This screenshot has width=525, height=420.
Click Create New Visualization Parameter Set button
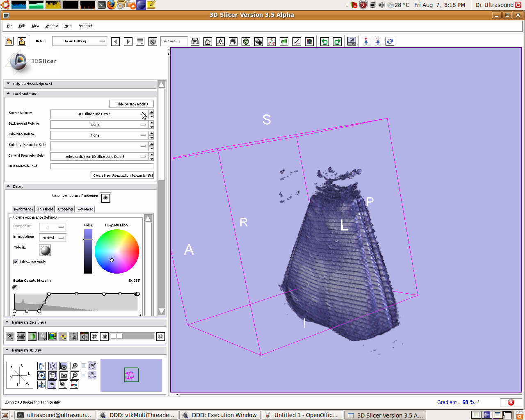(x=123, y=176)
